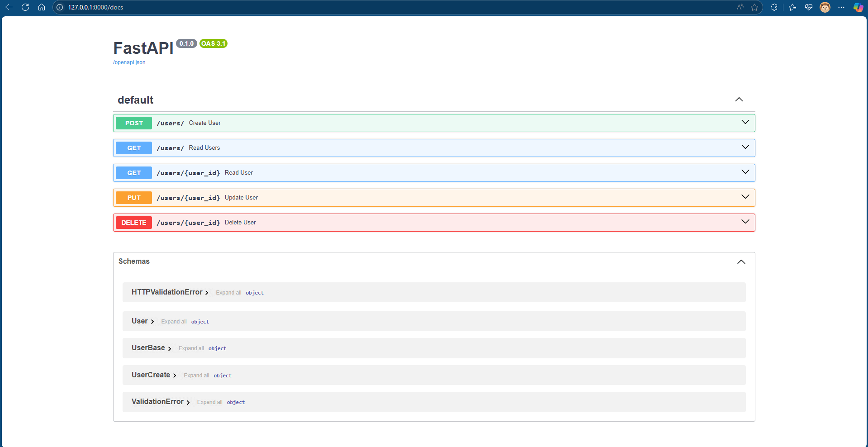Open the Favorites list

[792, 7]
